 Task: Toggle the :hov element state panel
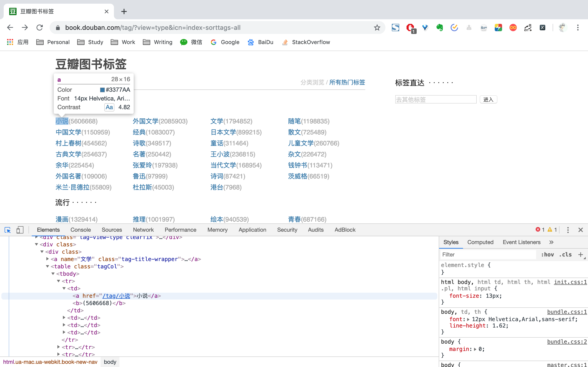547,255
